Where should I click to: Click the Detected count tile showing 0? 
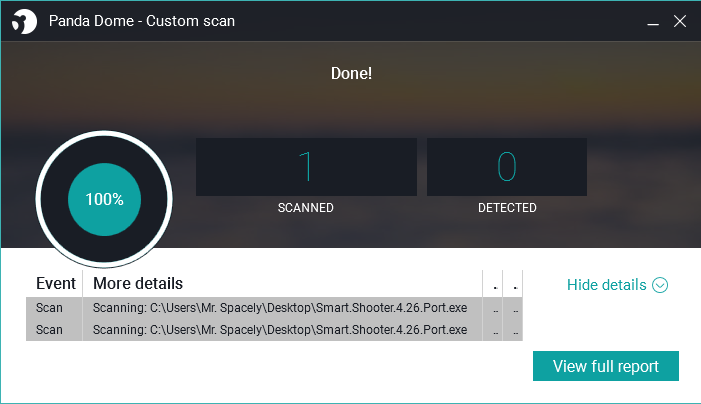point(507,167)
